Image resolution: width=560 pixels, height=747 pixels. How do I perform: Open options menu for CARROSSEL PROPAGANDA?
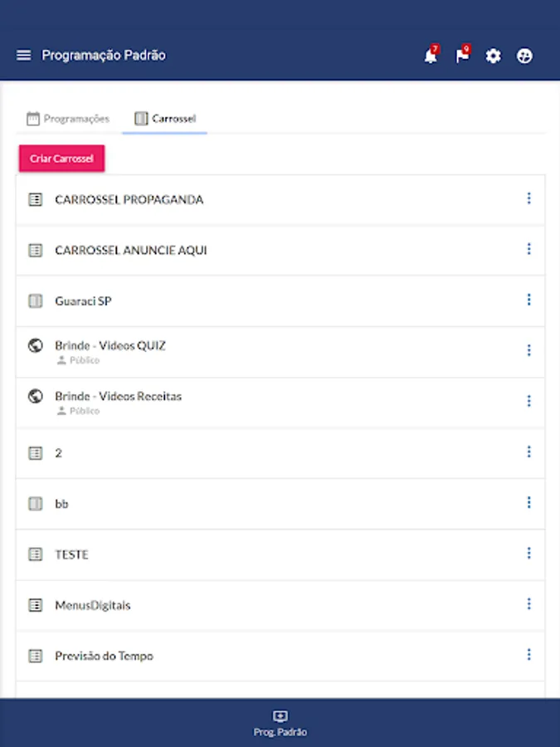[x=528, y=198]
